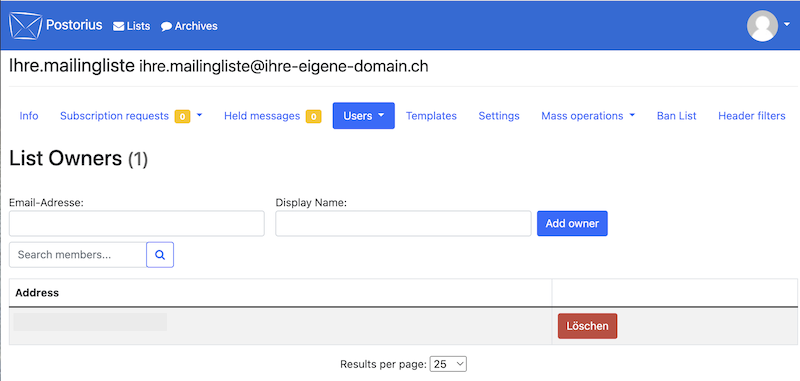
Task: Click into the Search members box
Action: pos(78,255)
